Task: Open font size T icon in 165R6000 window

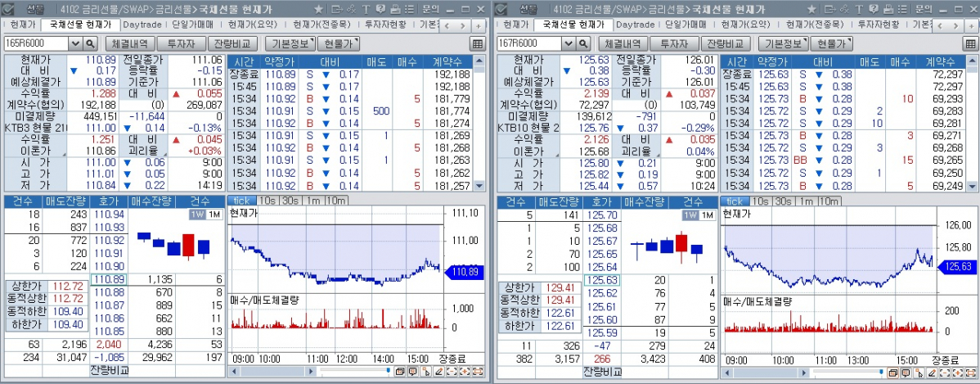Action: (x=366, y=9)
